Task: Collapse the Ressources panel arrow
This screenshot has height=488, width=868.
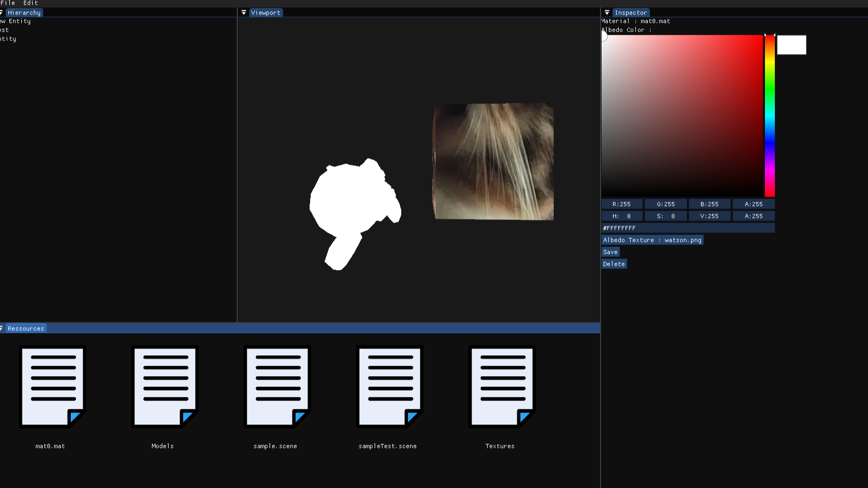Action: (2, 328)
